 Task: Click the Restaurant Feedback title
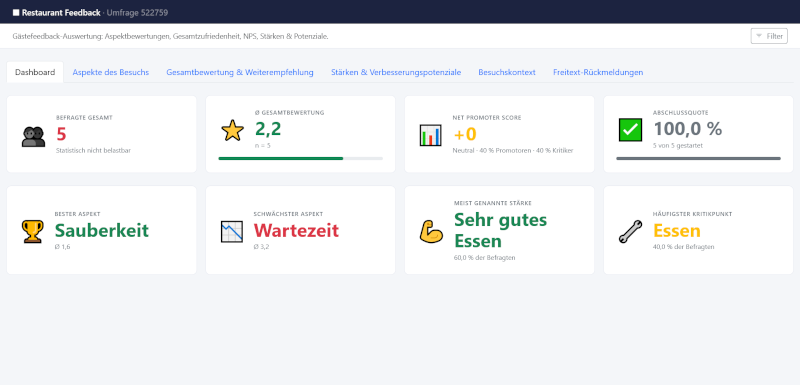(61, 13)
